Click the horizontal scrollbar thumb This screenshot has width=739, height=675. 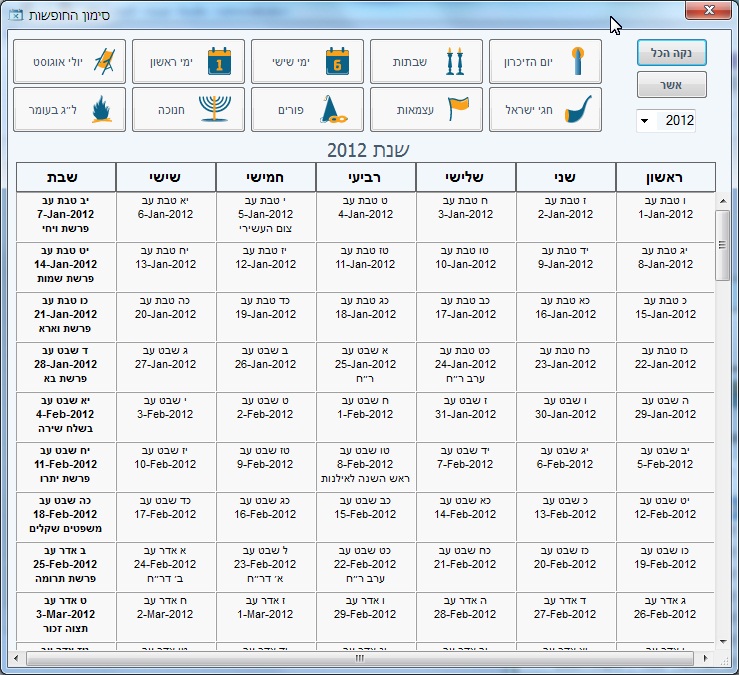[360, 659]
